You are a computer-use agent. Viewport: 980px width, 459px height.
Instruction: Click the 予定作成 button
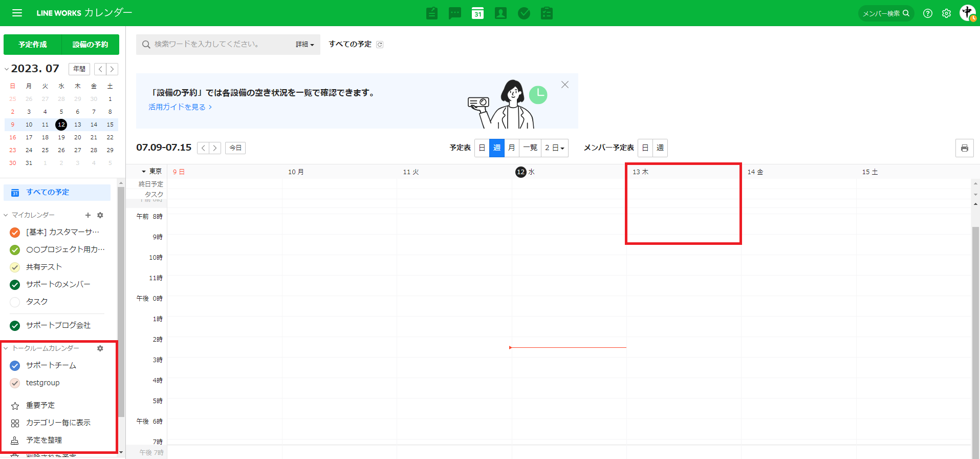pyautogui.click(x=33, y=45)
